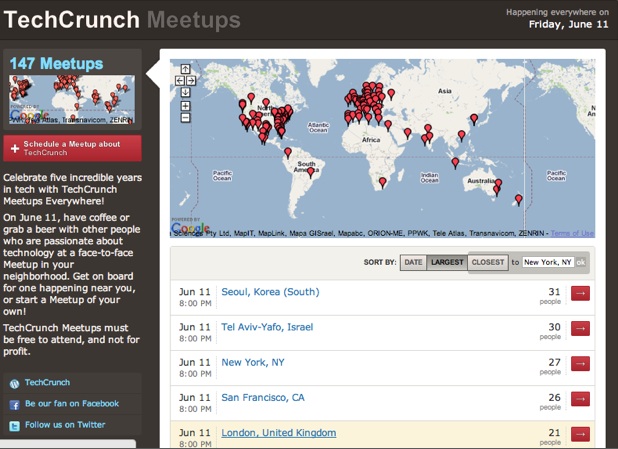The image size is (618, 449).
Task: Sort meetups by Largest
Action: pyautogui.click(x=447, y=263)
